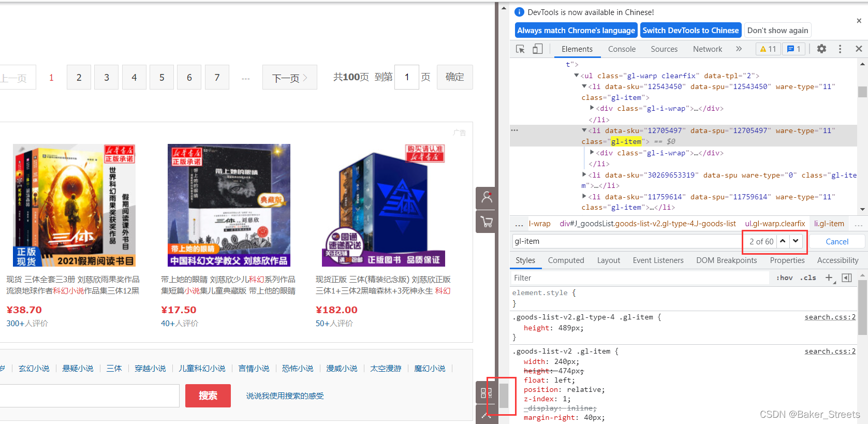This screenshot has width=868, height=424.
Task: Add a new style rule plus icon
Action: click(829, 278)
